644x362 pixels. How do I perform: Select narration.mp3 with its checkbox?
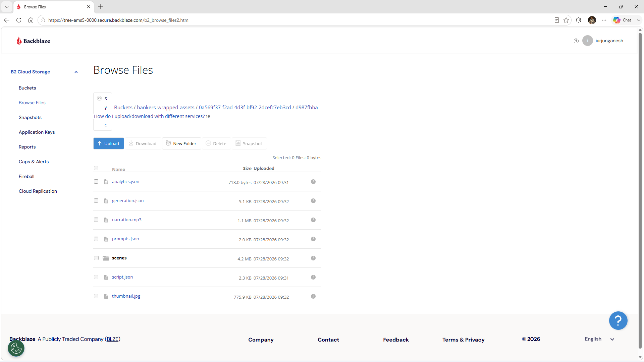pyautogui.click(x=96, y=220)
